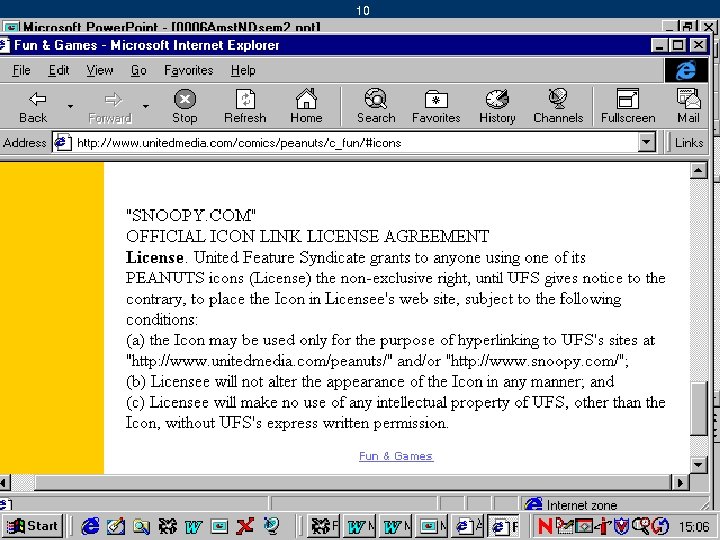
Task: Click the page icon in Address bar
Action: 63,143
